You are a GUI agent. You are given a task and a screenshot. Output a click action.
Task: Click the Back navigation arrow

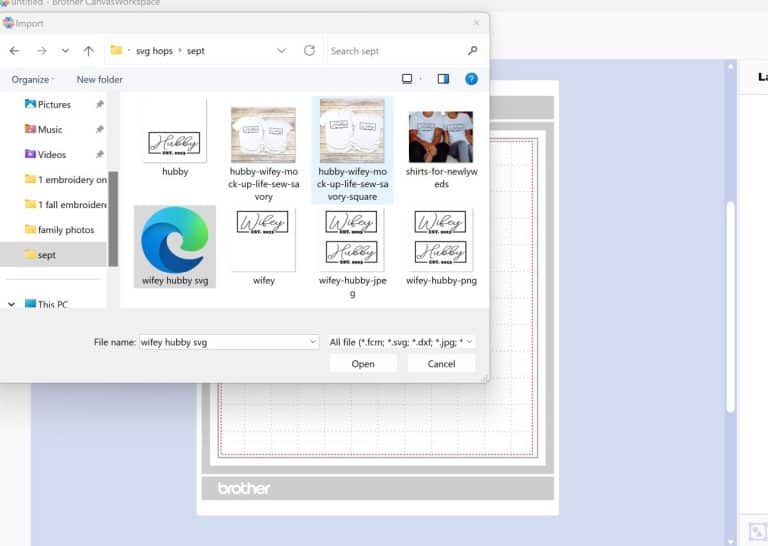coord(14,51)
